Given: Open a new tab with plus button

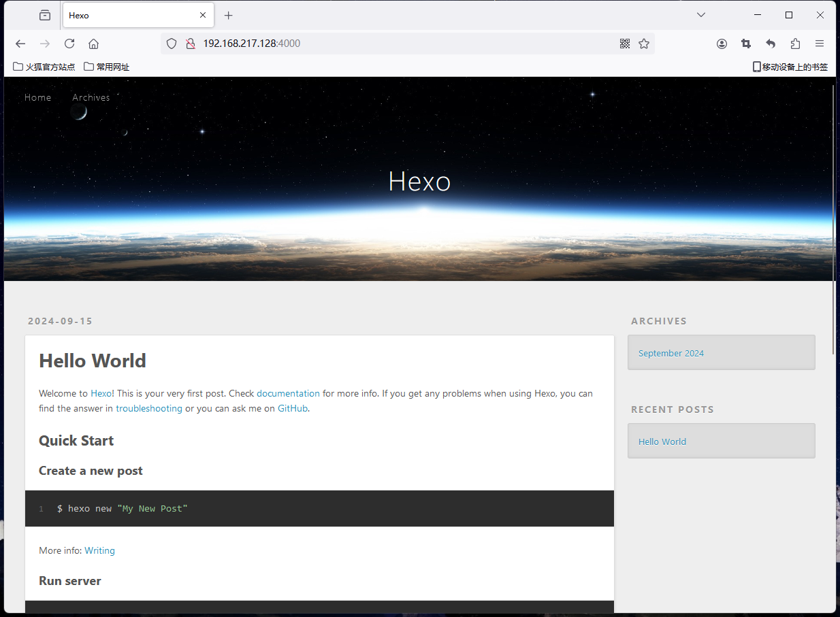Looking at the screenshot, I should [228, 15].
